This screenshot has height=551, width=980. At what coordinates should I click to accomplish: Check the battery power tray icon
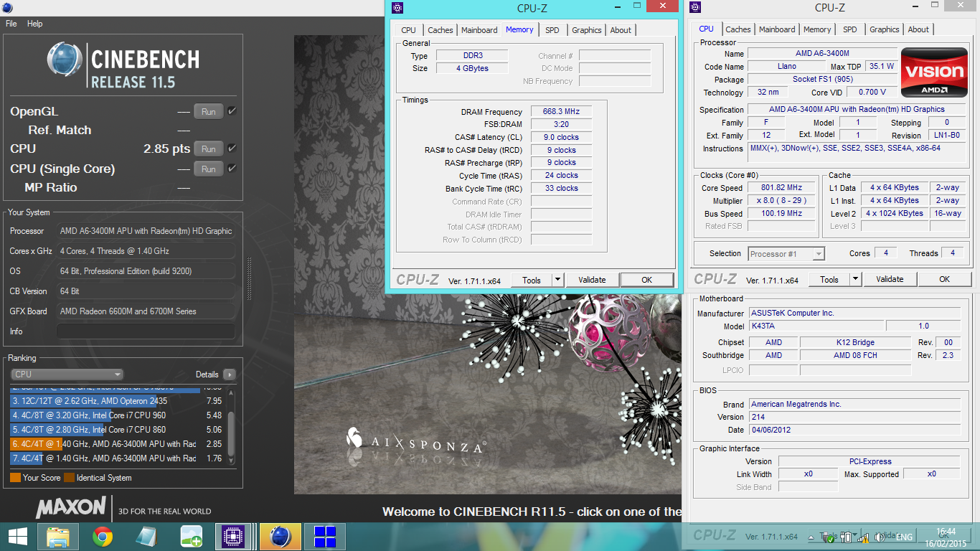click(847, 537)
